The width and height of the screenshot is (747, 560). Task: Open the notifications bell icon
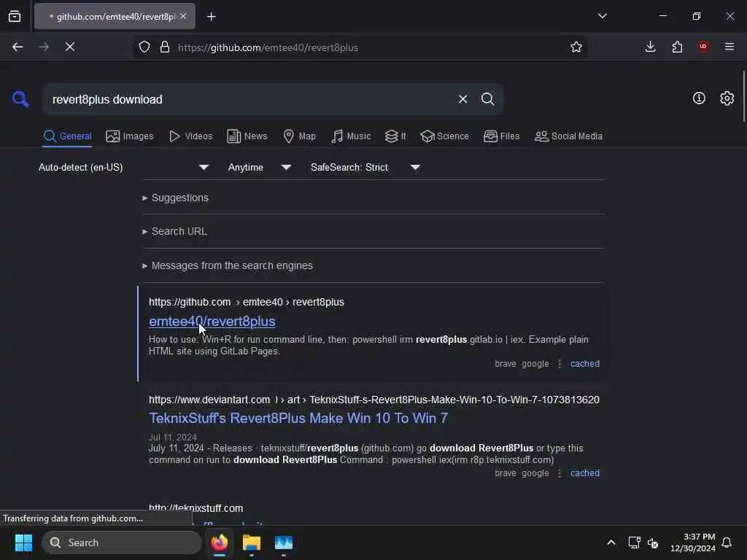click(727, 542)
